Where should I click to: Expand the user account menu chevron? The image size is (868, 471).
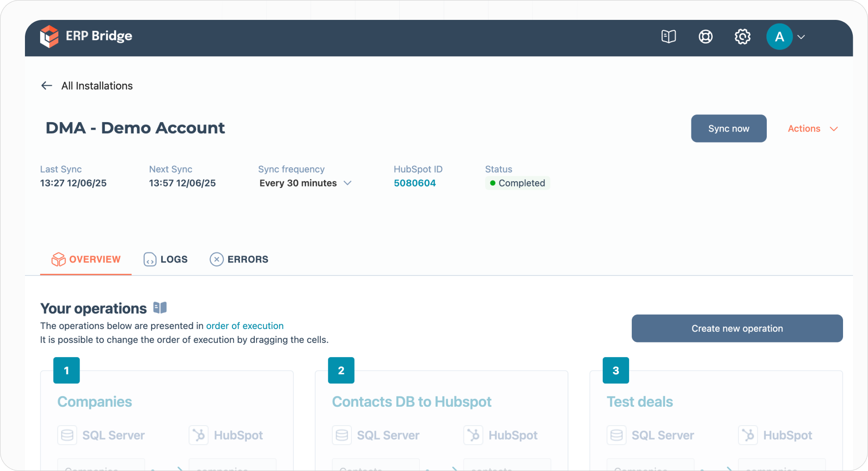coord(801,37)
